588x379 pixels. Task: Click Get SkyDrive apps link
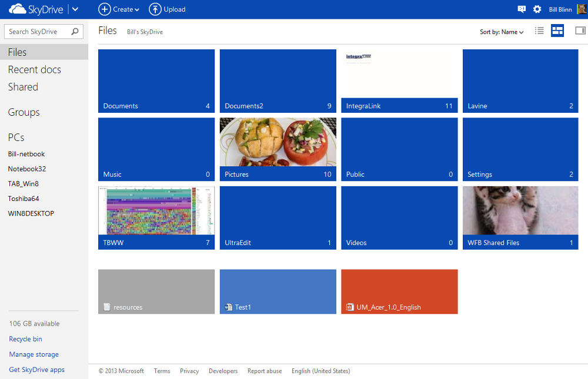point(36,370)
